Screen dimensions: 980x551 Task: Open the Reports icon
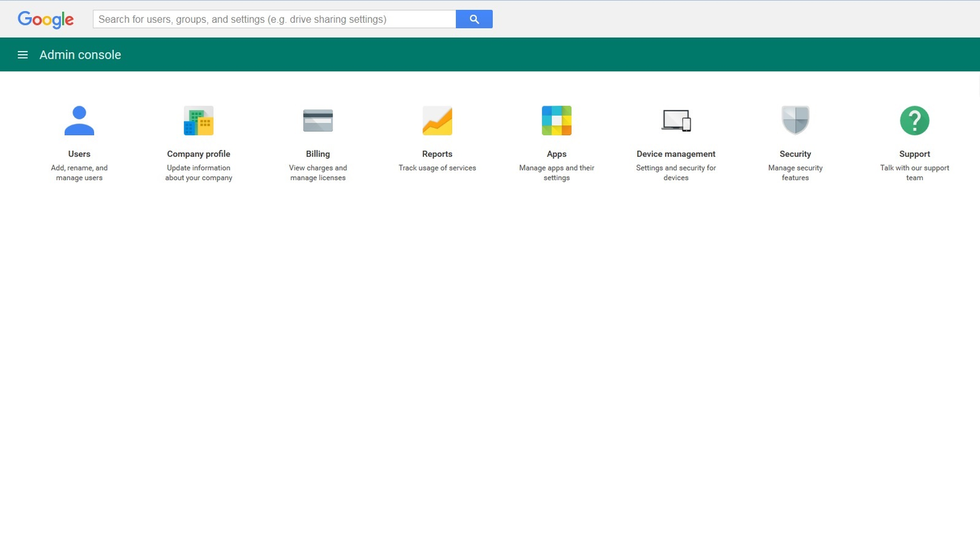[x=437, y=120]
